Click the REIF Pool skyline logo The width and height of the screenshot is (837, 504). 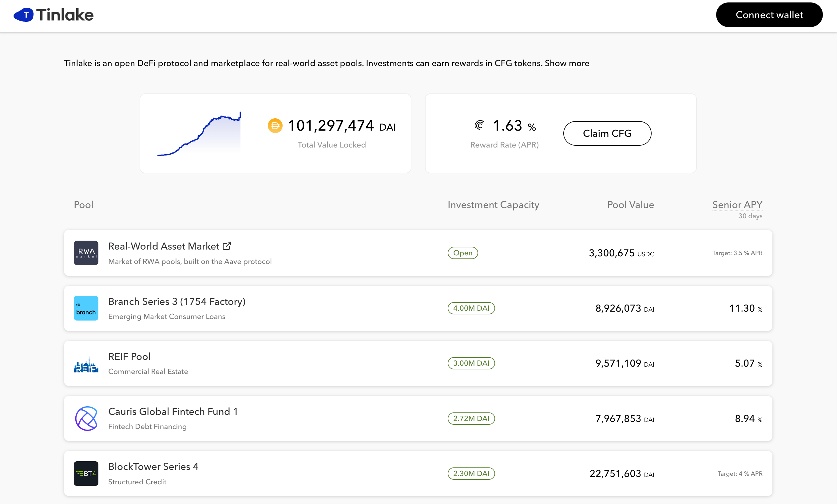(86, 364)
